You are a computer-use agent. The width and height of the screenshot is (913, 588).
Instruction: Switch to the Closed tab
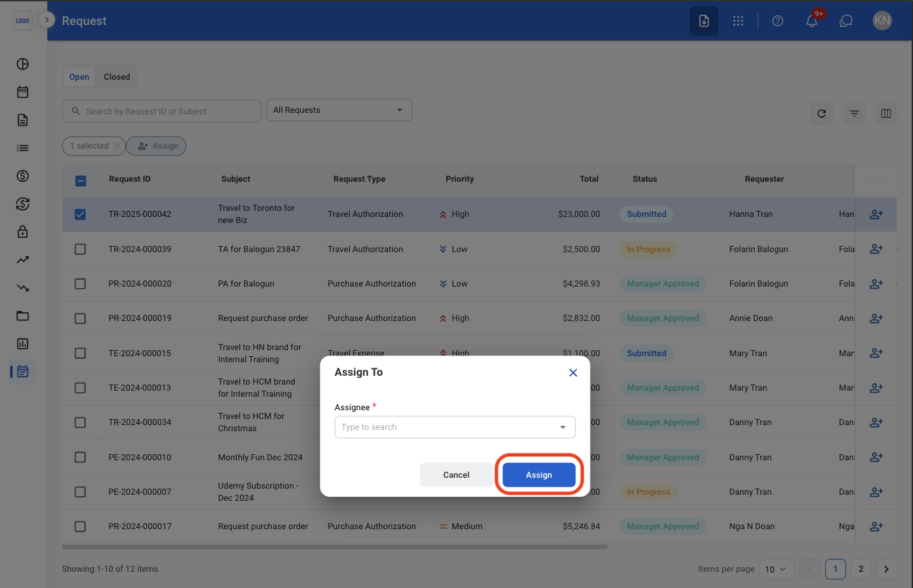pos(117,77)
